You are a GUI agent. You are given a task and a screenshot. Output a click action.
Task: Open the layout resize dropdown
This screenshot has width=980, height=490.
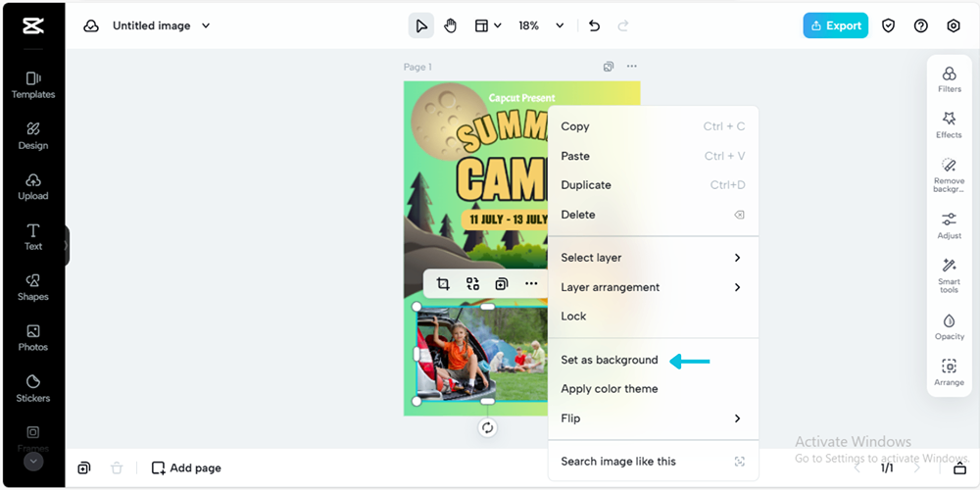point(487,25)
